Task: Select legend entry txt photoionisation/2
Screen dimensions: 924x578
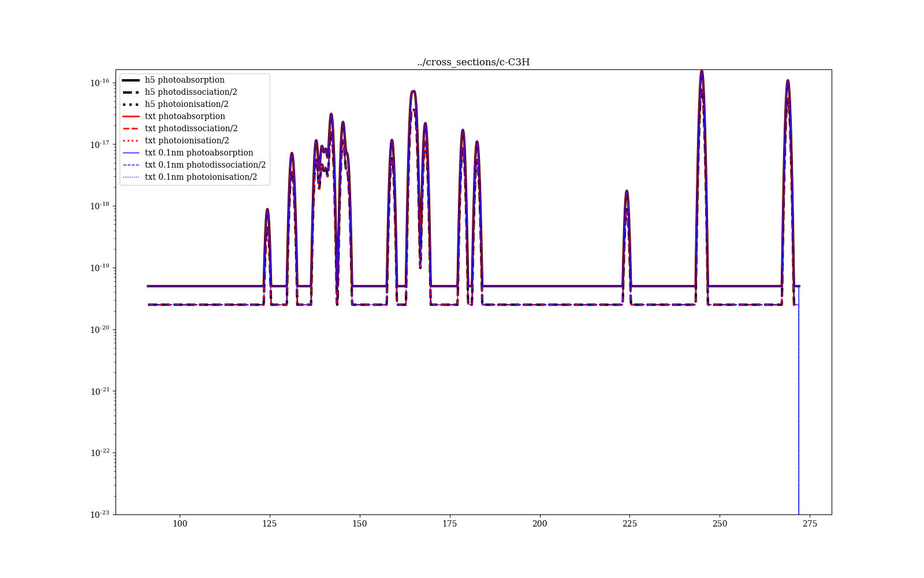Action: (x=176, y=140)
